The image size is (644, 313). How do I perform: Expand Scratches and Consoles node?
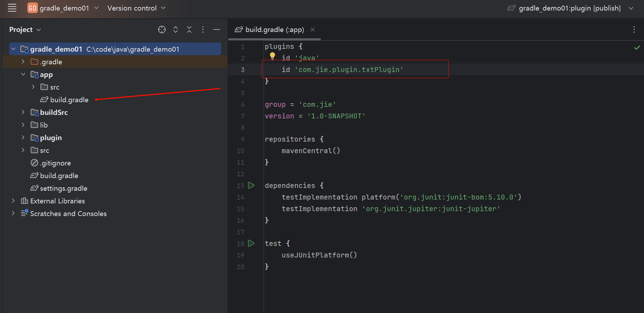[x=13, y=213]
